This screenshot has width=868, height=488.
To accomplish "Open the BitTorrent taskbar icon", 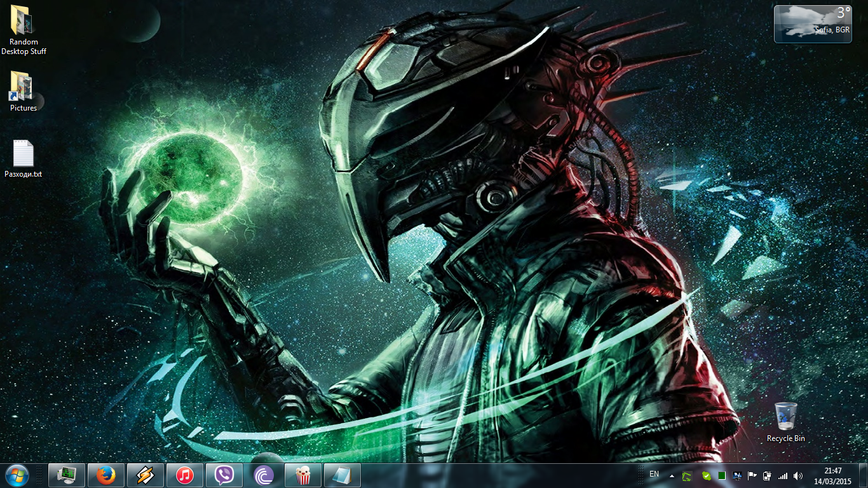I will point(264,475).
